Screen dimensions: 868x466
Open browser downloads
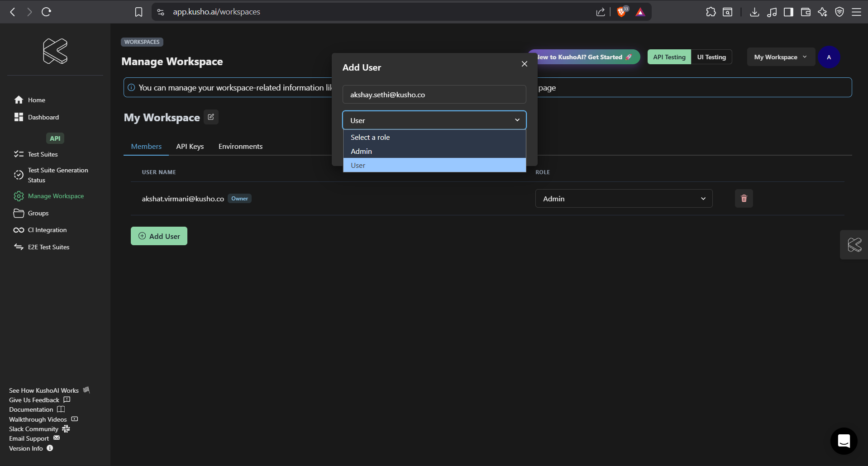click(x=754, y=12)
